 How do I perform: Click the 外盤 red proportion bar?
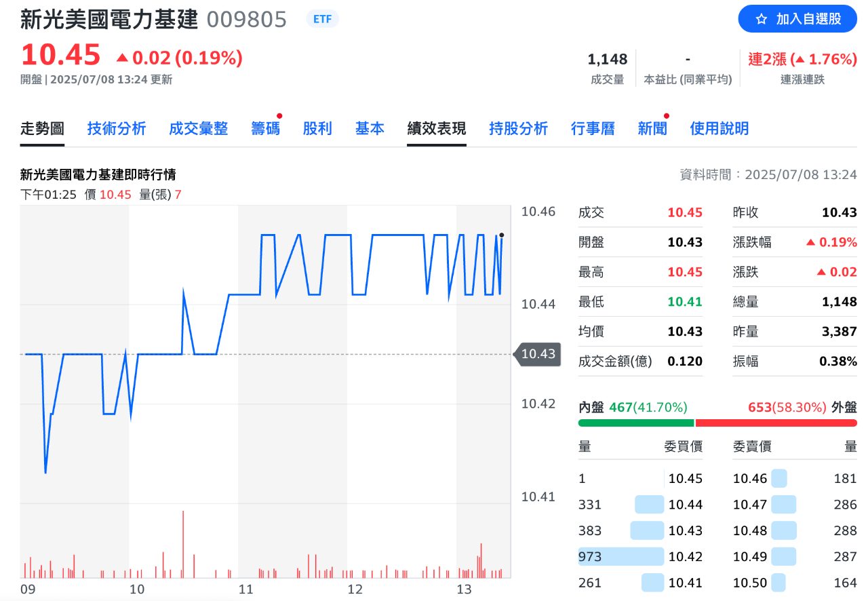click(x=776, y=423)
